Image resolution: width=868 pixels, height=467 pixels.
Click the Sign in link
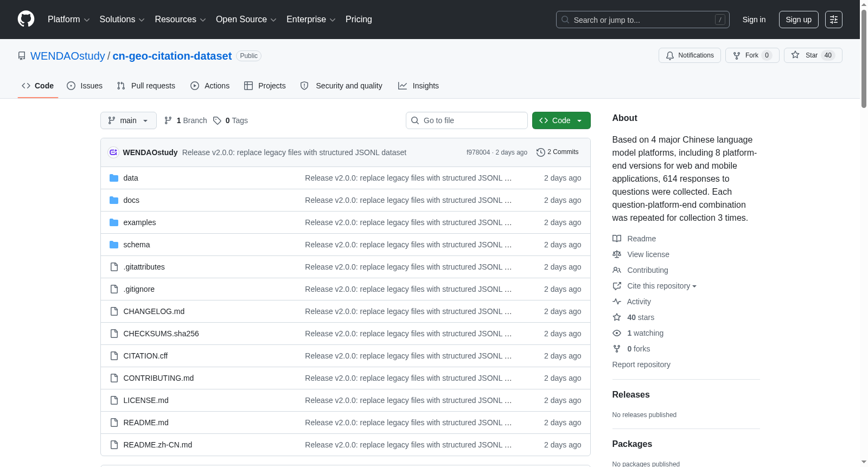coord(754,20)
